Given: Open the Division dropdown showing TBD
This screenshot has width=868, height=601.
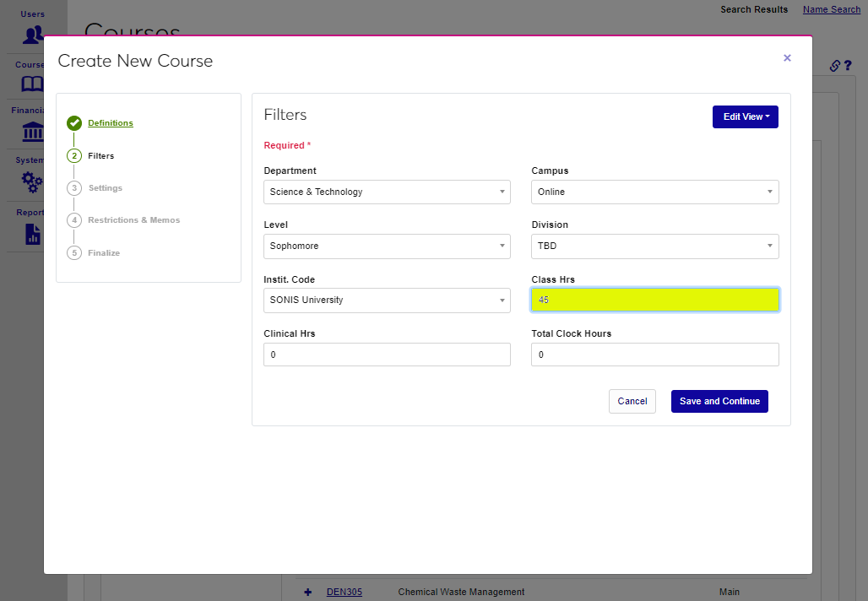Looking at the screenshot, I should tap(654, 246).
